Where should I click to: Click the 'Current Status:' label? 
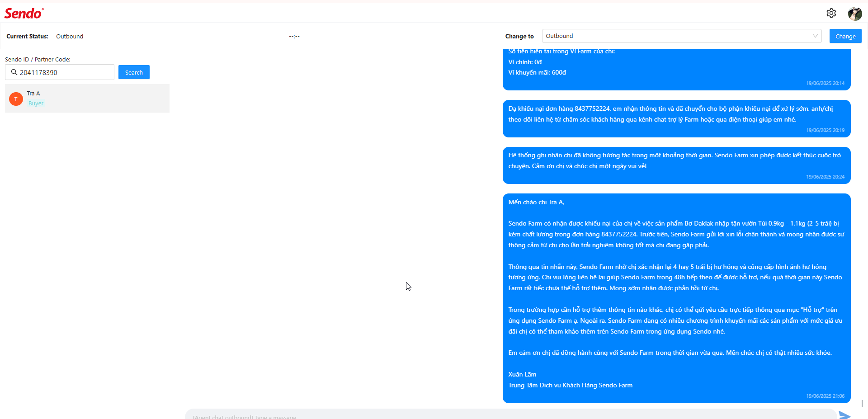pyautogui.click(x=27, y=36)
